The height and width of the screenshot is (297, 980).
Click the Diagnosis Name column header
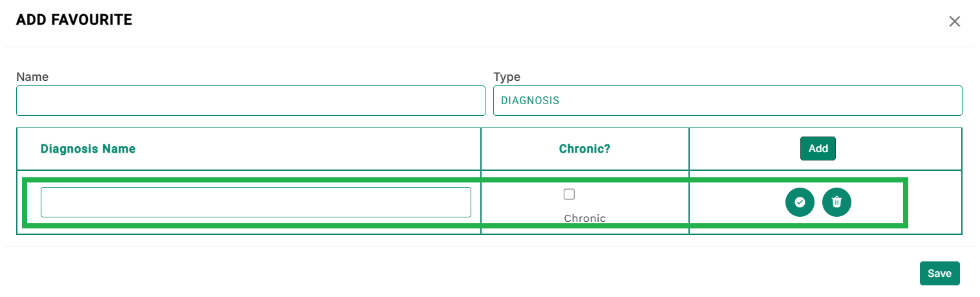[88, 149]
